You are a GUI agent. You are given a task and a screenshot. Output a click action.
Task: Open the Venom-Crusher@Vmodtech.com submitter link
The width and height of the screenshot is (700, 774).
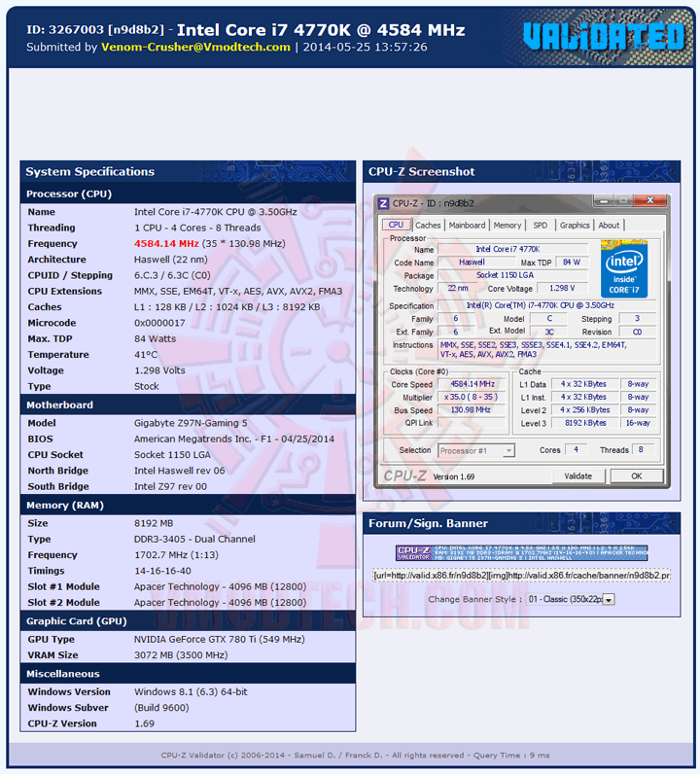point(195,47)
